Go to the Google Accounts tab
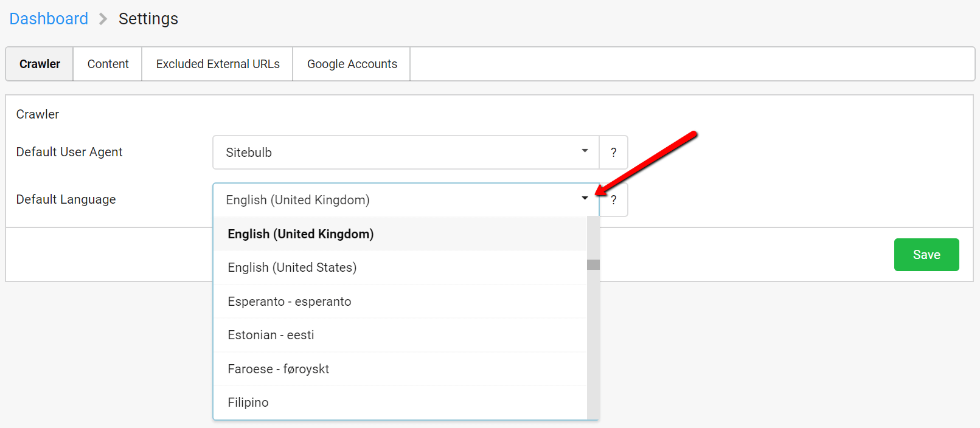Image resolution: width=980 pixels, height=428 pixels. (x=352, y=64)
